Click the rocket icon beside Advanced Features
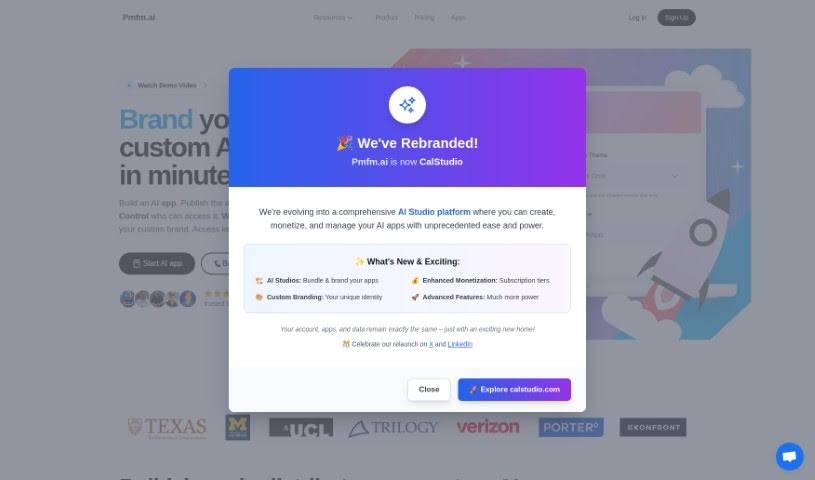 click(x=415, y=297)
